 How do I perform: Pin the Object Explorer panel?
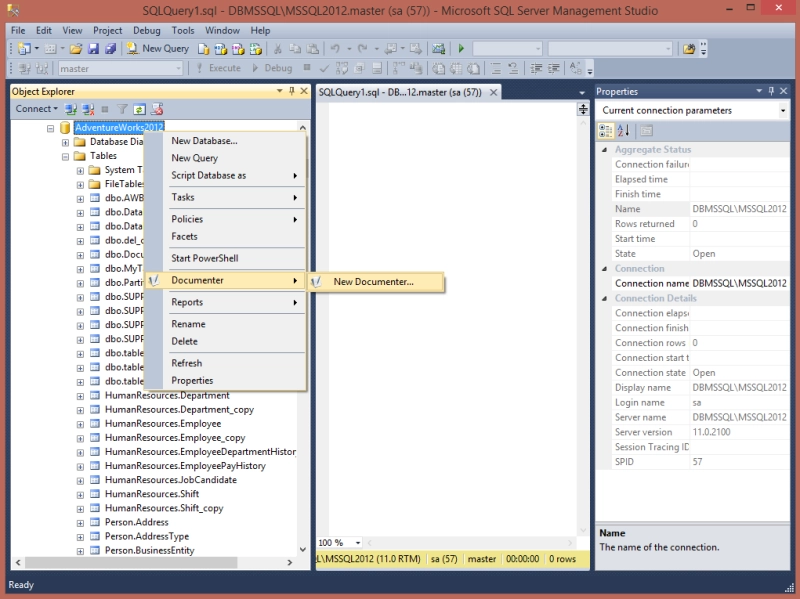[292, 91]
